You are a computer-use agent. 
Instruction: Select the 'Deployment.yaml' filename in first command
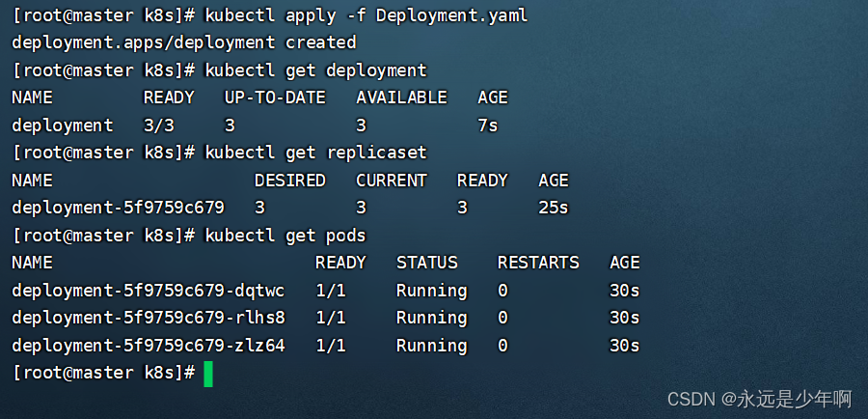point(451,15)
